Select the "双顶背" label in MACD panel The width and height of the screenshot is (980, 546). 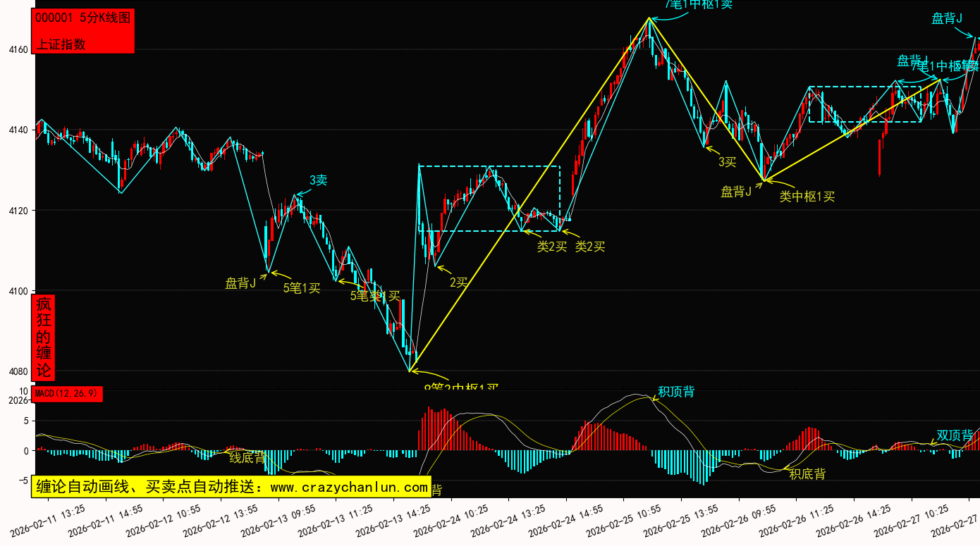[955, 435]
